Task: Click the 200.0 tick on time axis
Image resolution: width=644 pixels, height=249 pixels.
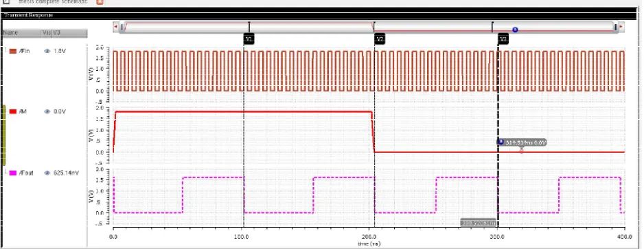Action: coord(369,237)
